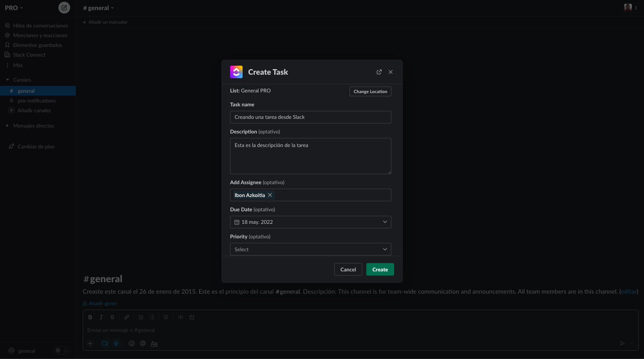
Task: Toggle the Aa formatting toolbar icon
Action: (154, 343)
